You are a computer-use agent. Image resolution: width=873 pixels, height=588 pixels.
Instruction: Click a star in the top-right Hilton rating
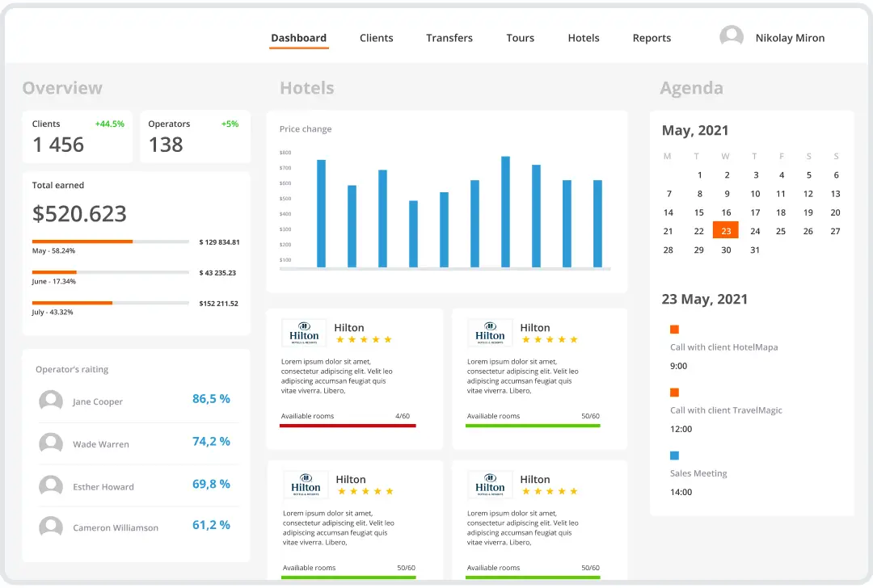549,339
